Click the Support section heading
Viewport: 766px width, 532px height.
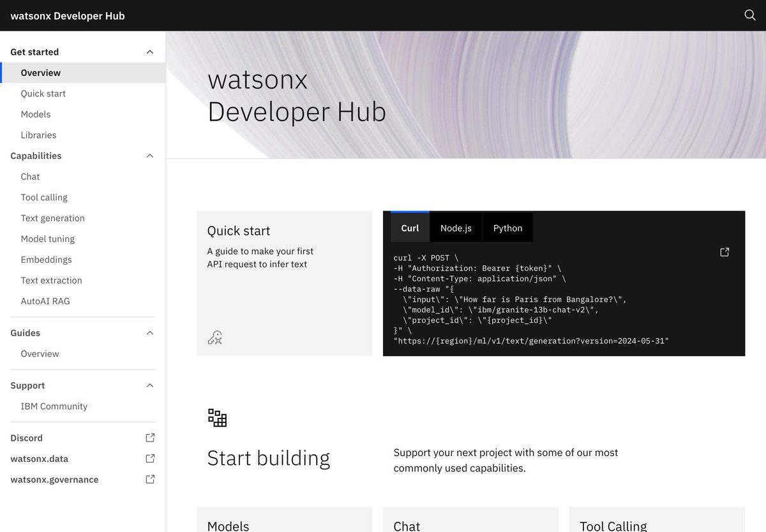tap(27, 385)
